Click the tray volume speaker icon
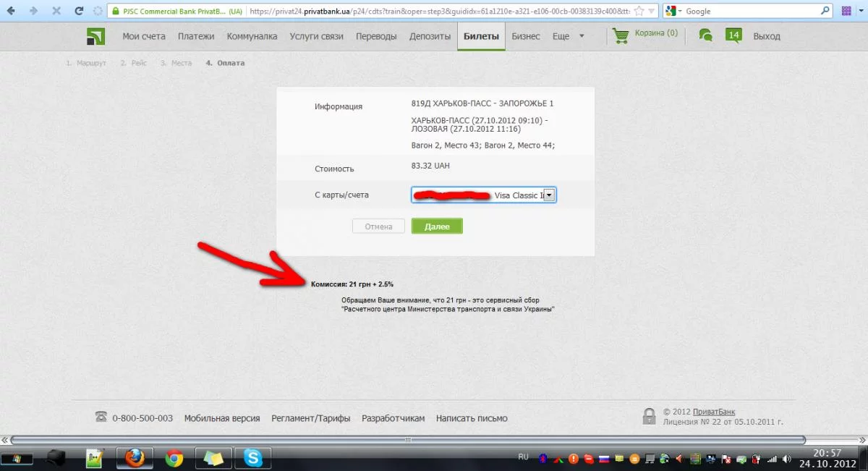The height and width of the screenshot is (471, 868). [x=788, y=459]
